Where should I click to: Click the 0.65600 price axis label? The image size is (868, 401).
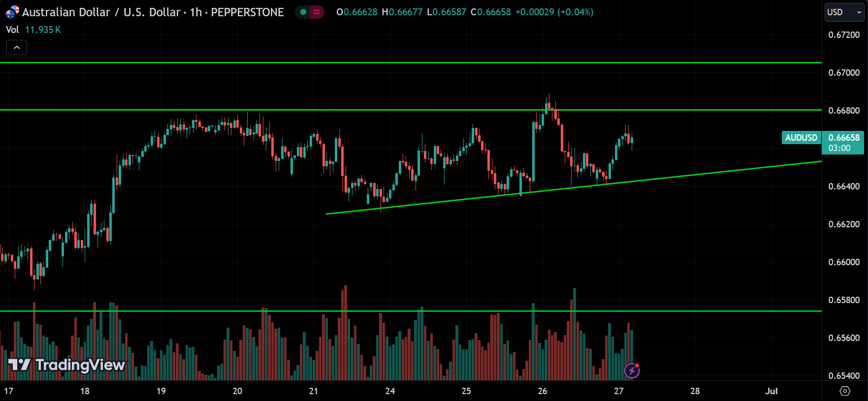pos(844,338)
